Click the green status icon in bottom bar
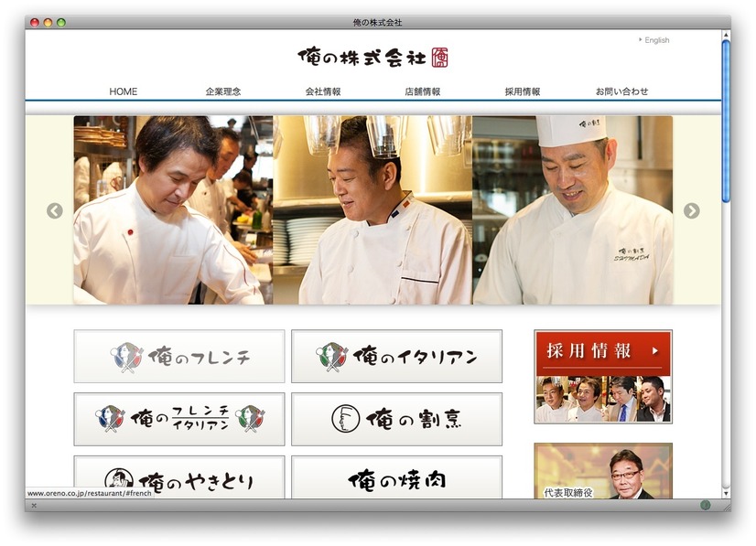Screen dimensions: 756x546 pyautogui.click(x=705, y=505)
